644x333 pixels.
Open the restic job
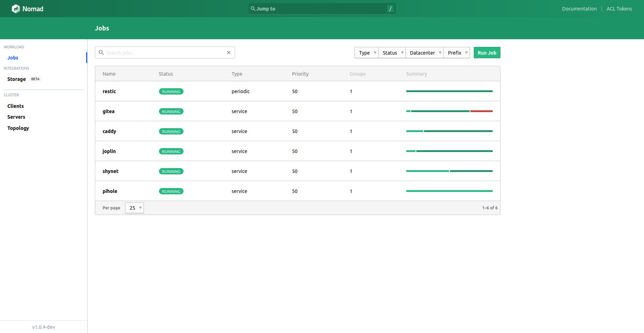(109, 91)
